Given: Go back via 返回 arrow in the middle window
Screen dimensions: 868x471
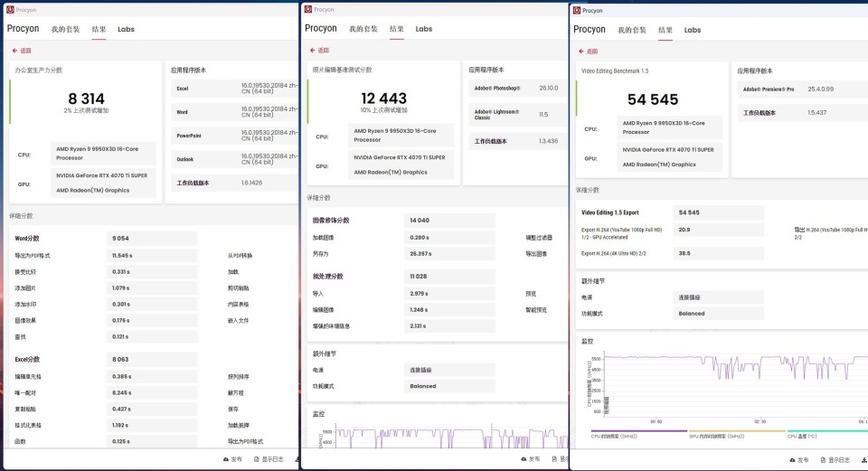Looking at the screenshot, I should click(319, 50).
